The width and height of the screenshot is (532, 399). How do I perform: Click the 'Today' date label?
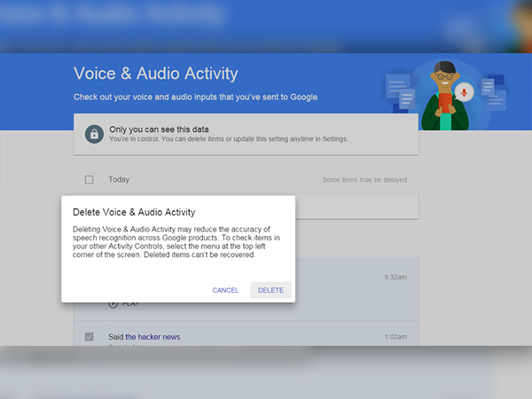[119, 180]
